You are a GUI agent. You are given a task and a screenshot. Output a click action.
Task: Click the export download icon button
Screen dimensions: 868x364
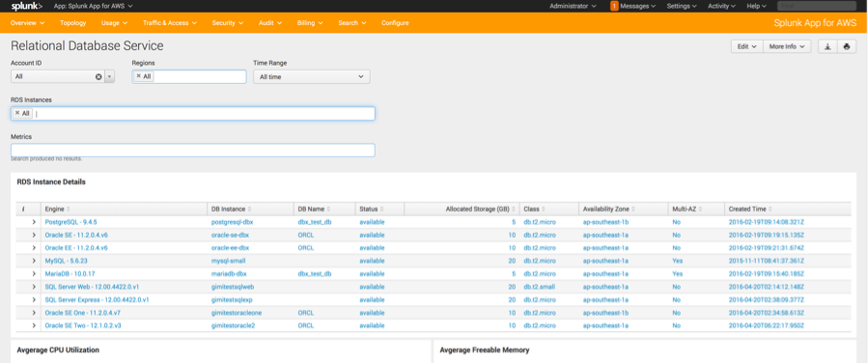[827, 47]
